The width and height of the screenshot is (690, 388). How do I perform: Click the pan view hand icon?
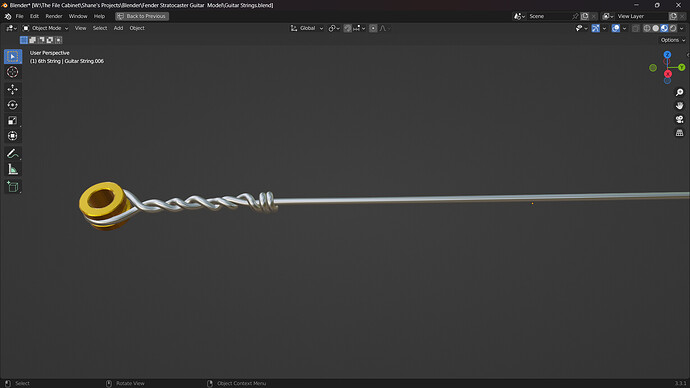[679, 106]
